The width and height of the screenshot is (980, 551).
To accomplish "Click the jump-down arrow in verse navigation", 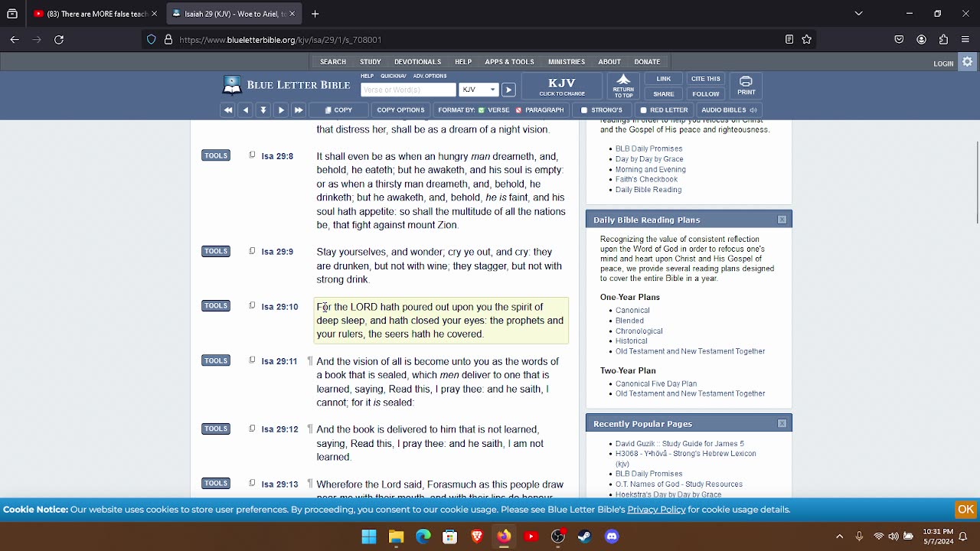I will pyautogui.click(x=263, y=110).
